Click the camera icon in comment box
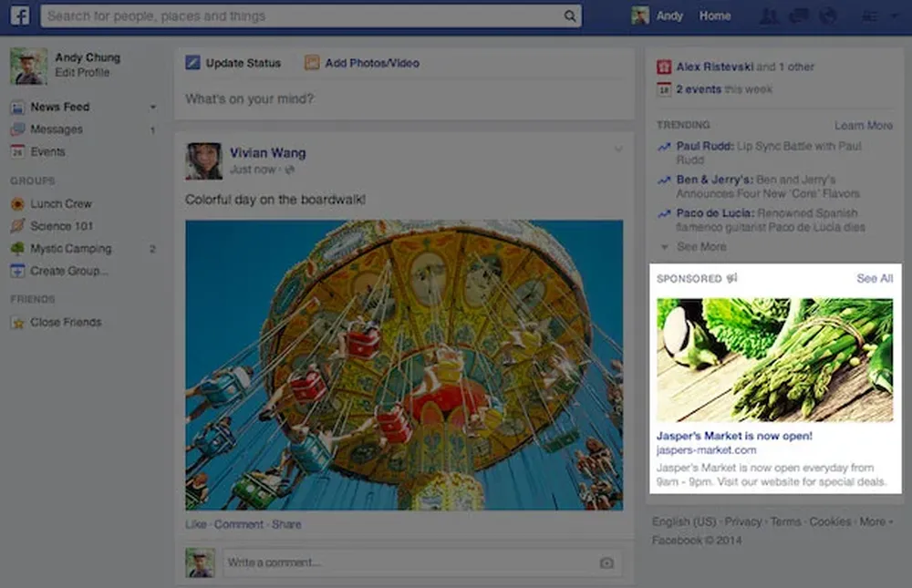 click(x=606, y=563)
